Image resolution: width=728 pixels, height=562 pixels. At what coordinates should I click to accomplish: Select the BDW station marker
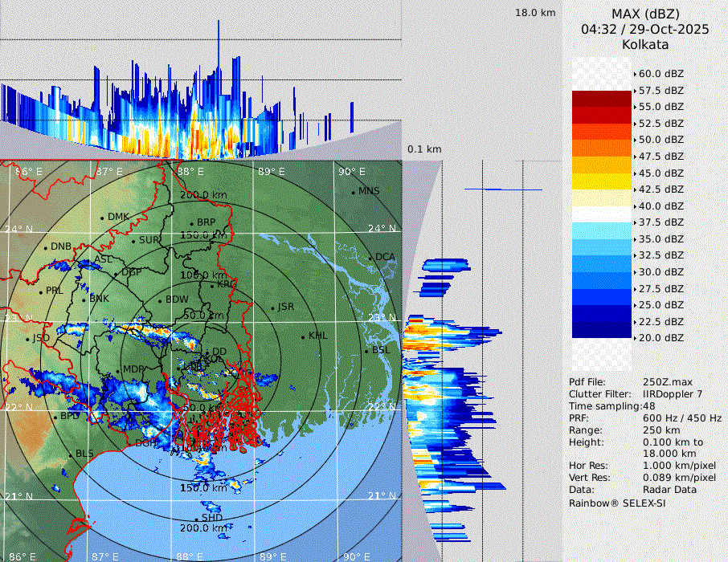coord(160,300)
